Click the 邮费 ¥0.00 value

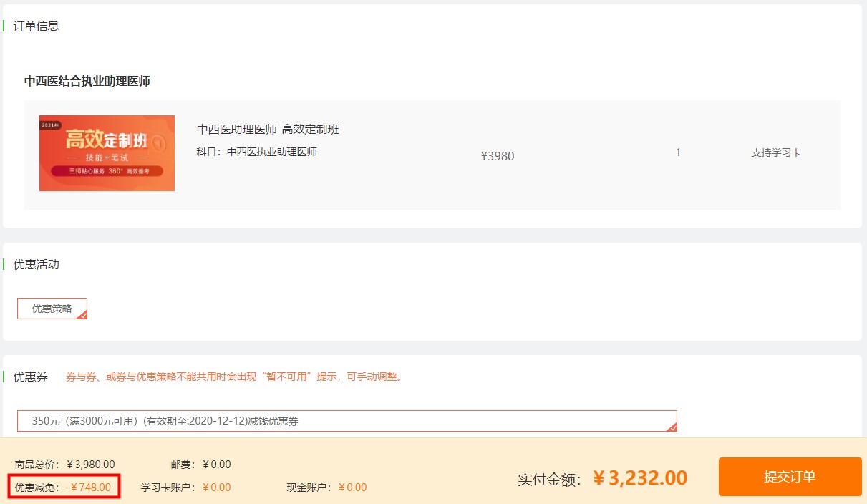(217, 465)
